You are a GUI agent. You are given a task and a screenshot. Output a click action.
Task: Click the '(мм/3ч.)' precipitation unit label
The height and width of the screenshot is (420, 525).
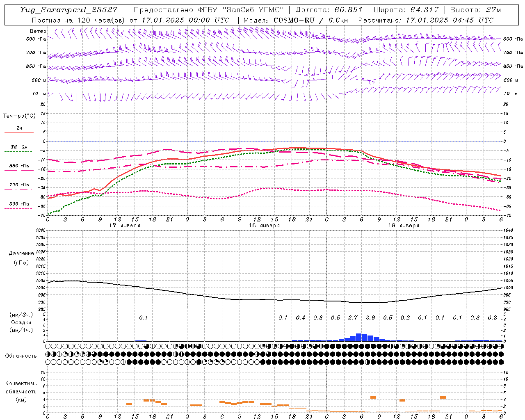[21, 315]
